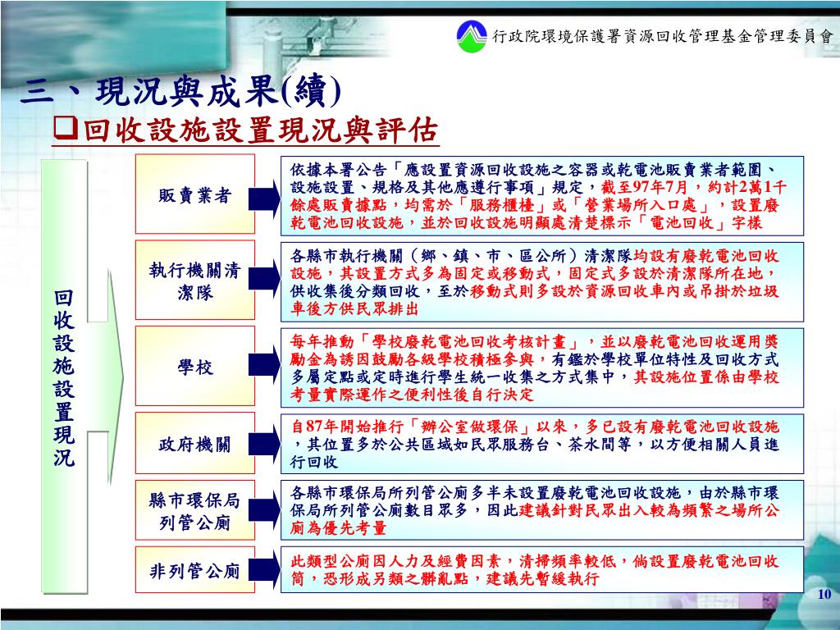840x630 pixels.
Task: Click the arrow beside 非列管公廁
Action: pos(265,569)
